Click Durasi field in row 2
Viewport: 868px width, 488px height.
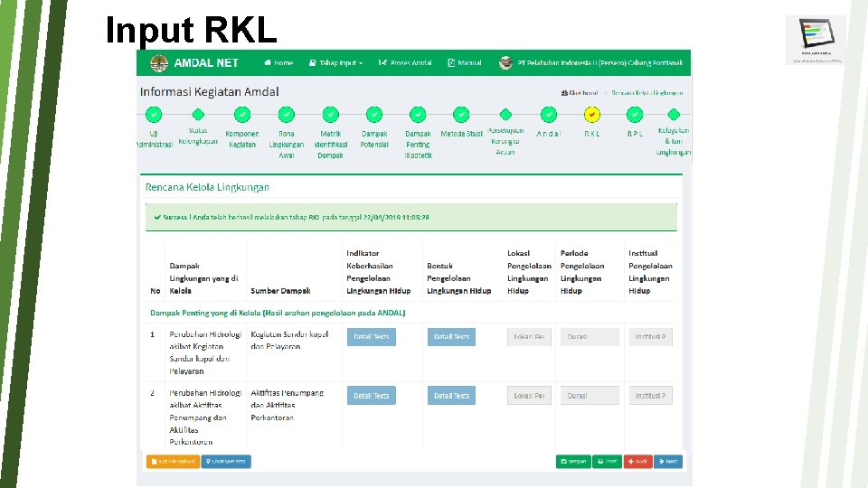click(590, 396)
